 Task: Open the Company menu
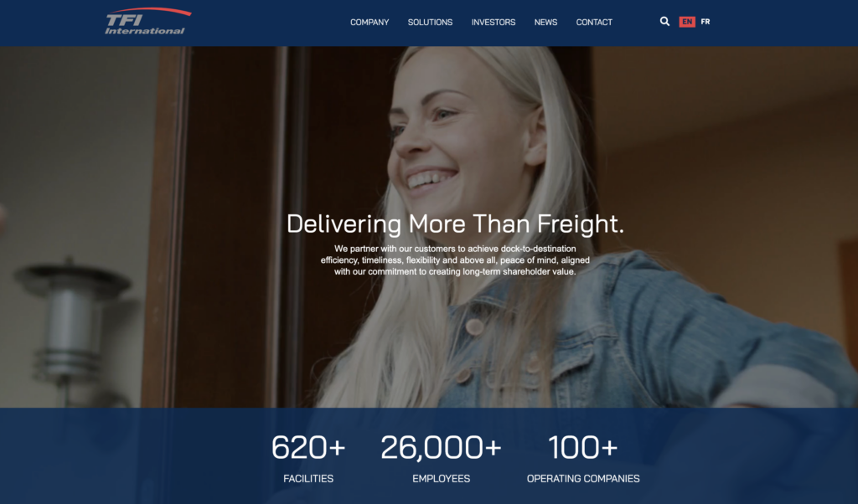pos(370,23)
